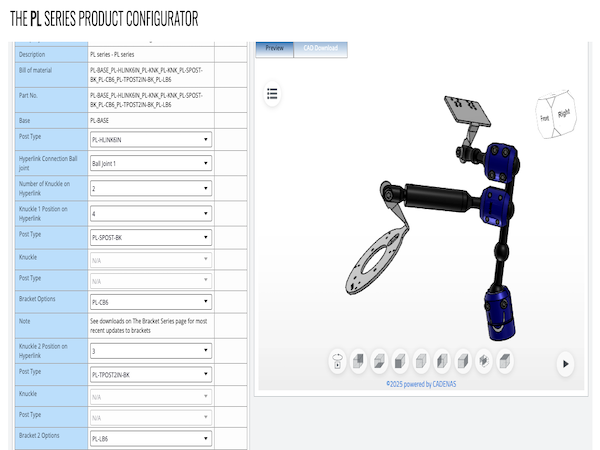
Task: Click the Front face of view cube
Action: [545, 118]
